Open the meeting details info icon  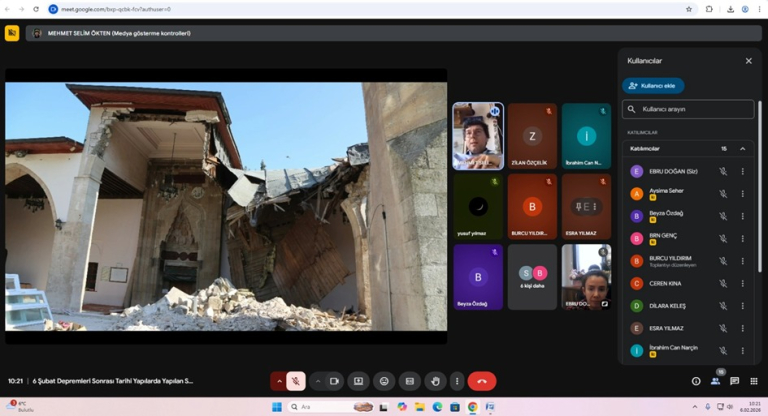[696, 381]
